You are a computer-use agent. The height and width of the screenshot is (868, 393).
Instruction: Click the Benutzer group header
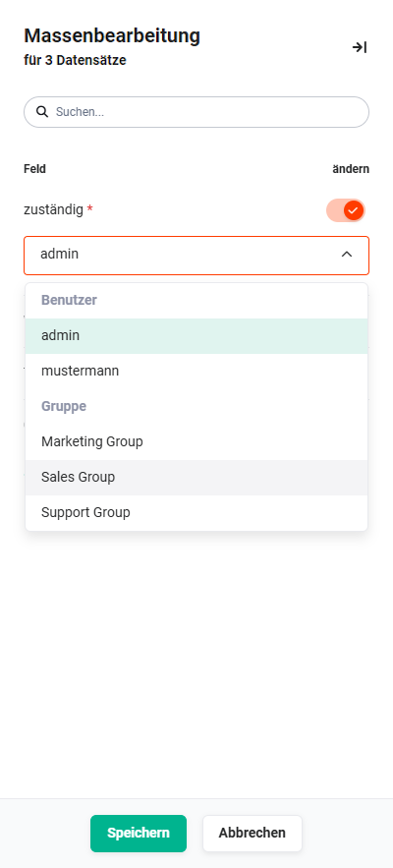coord(69,300)
